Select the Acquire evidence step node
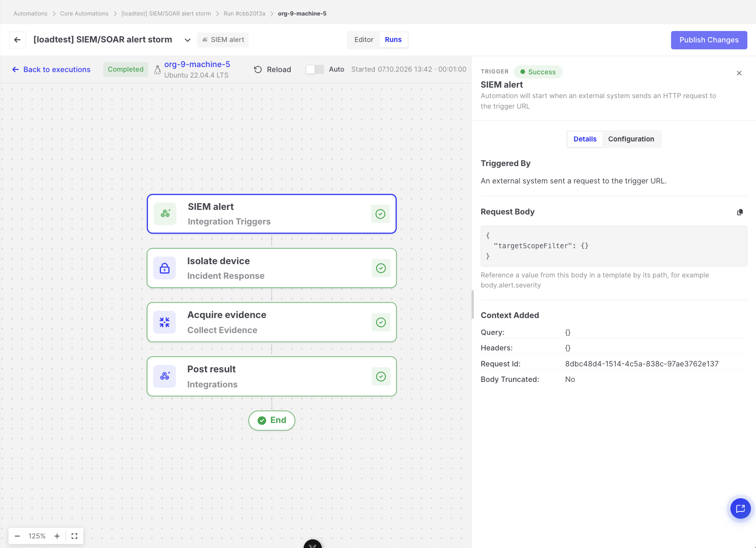Viewport: 756px width, 548px height. (x=272, y=322)
